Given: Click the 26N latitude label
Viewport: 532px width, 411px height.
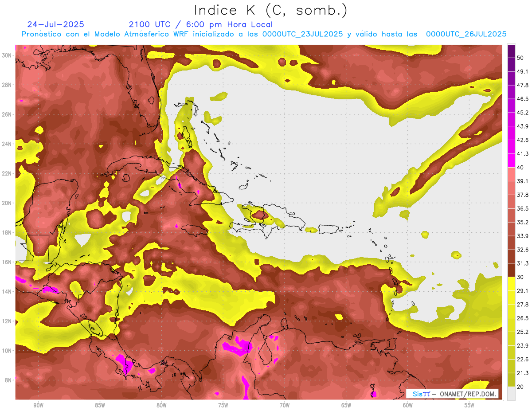Looking at the screenshot, I should pyautogui.click(x=7, y=114).
